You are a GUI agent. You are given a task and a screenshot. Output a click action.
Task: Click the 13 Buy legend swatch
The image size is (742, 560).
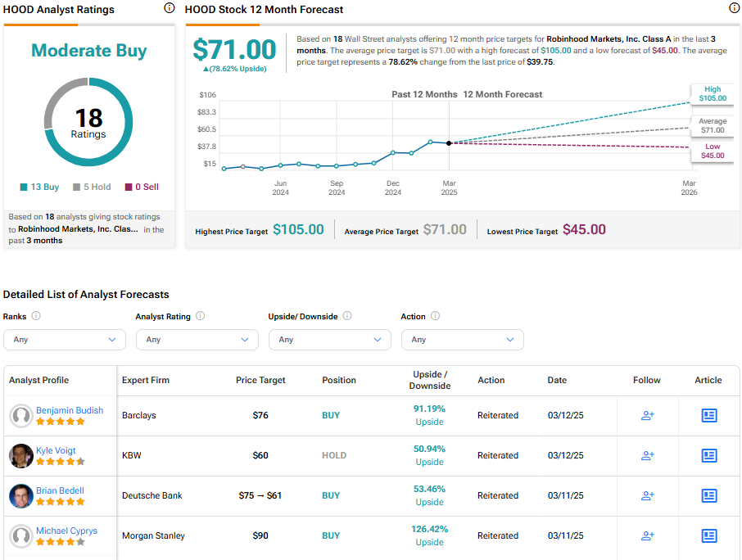(x=25, y=187)
